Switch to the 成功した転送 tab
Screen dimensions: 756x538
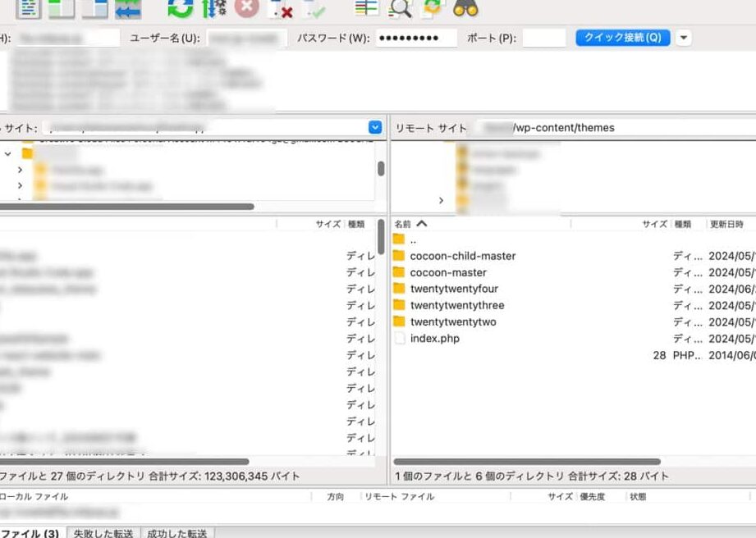177,533
